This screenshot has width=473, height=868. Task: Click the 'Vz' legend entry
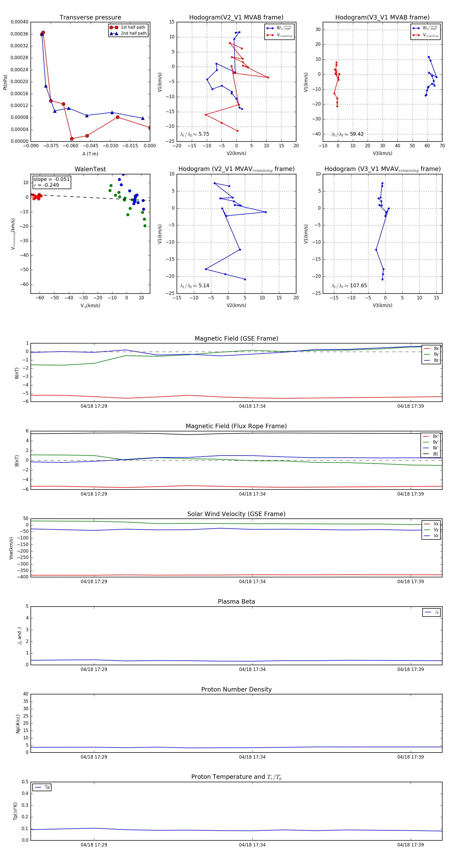(x=431, y=536)
